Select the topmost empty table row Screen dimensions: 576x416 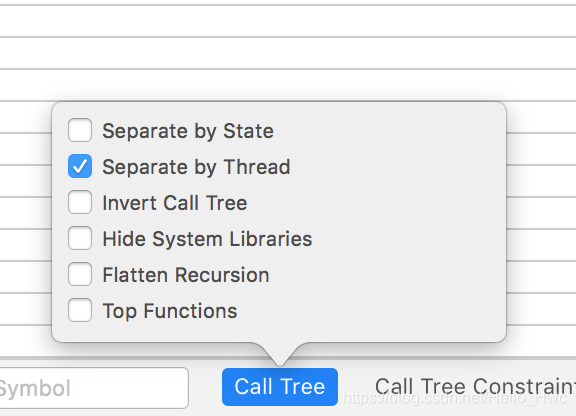(x=288, y=21)
